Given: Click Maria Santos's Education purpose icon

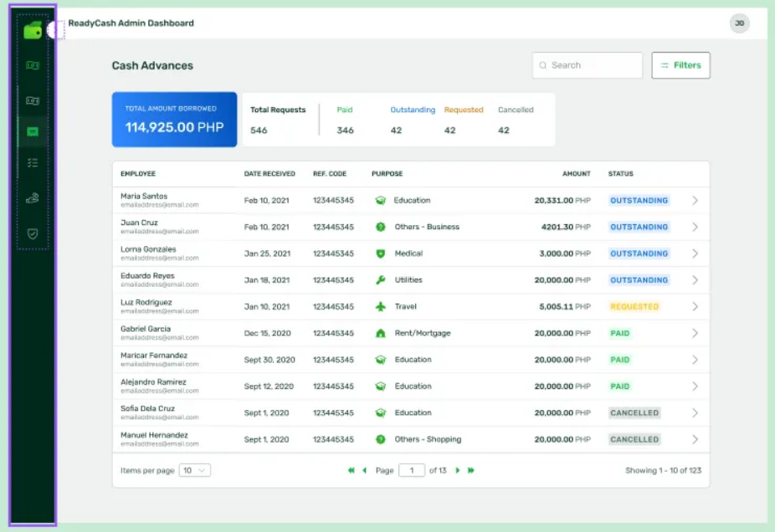Looking at the screenshot, I should click(x=380, y=201).
